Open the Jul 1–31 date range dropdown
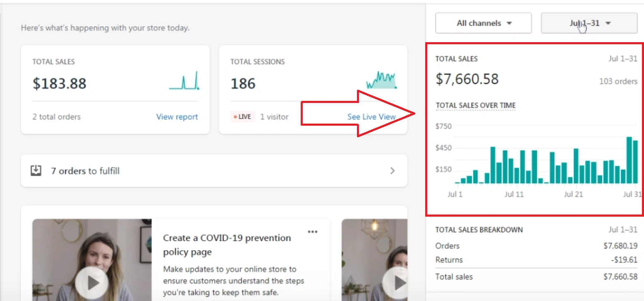This screenshot has height=301, width=644. tap(589, 23)
